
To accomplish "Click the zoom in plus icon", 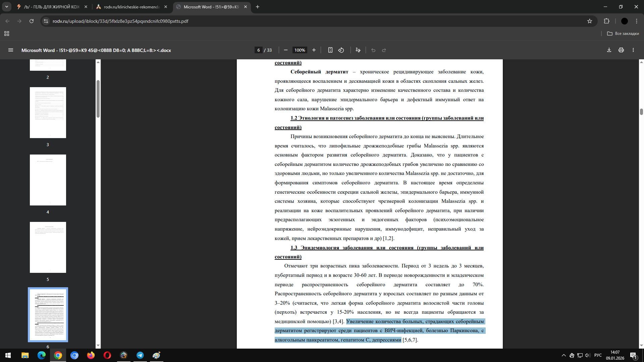I will 314,50.
